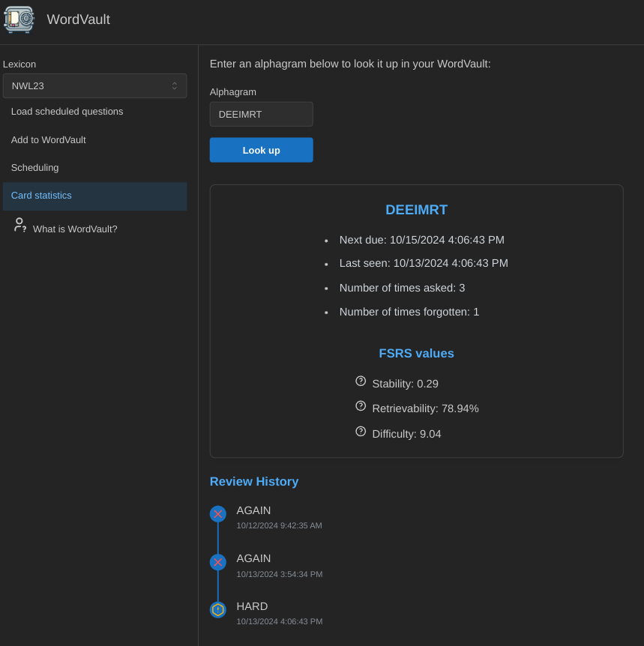Click the WordVault title text
The height and width of the screenshot is (646, 644).
click(x=78, y=19)
